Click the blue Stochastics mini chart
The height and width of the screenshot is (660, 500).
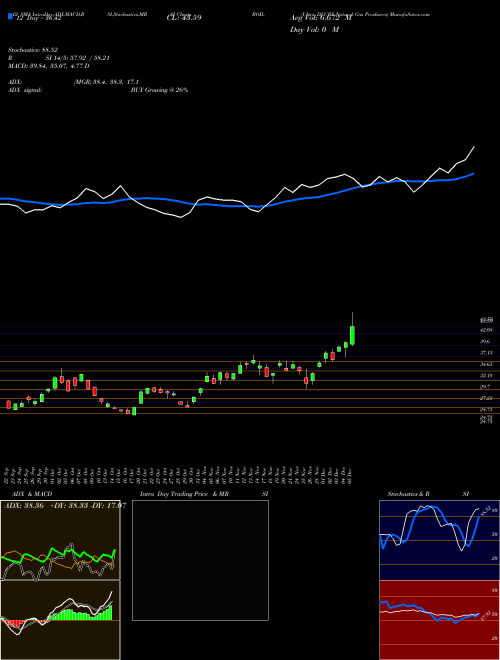tap(439, 540)
